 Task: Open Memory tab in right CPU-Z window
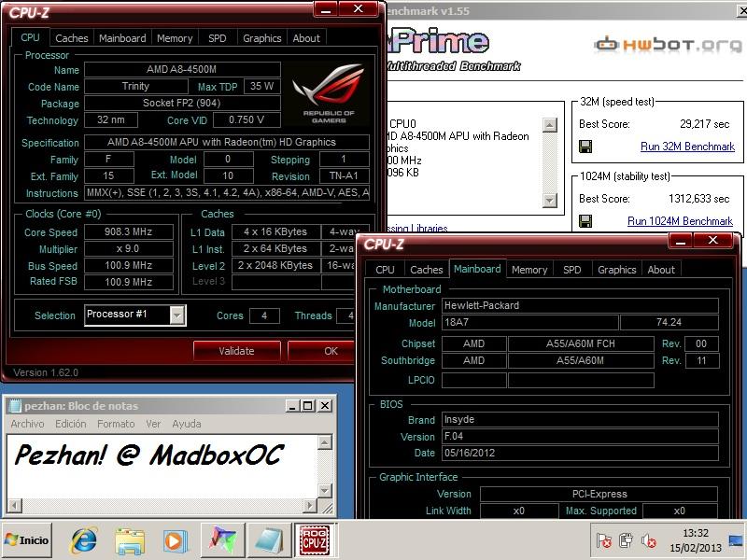pos(529,270)
